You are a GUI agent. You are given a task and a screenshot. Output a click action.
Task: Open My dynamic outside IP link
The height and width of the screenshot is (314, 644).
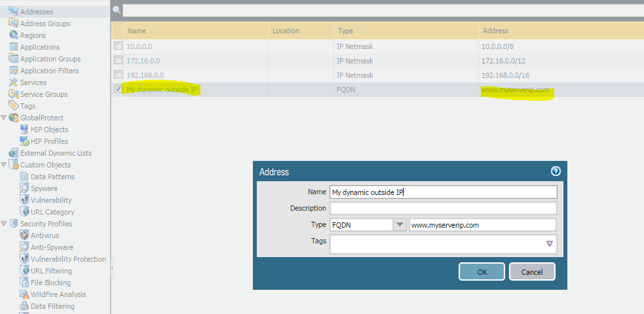click(162, 90)
